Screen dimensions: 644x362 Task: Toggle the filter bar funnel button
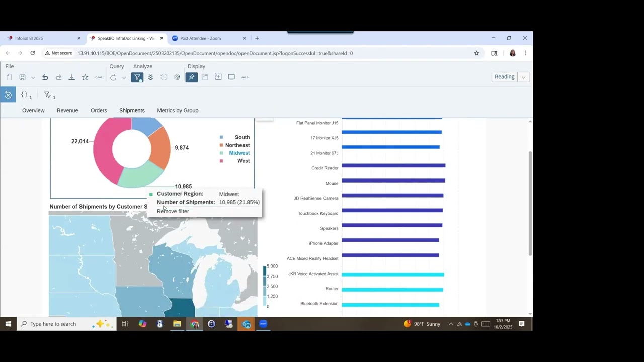[x=137, y=77]
